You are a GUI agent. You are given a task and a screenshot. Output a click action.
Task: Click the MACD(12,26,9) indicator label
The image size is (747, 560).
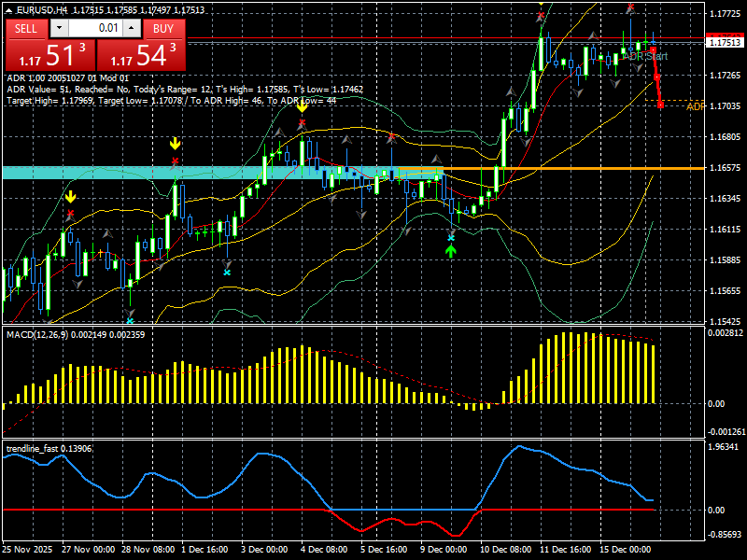tap(76, 335)
